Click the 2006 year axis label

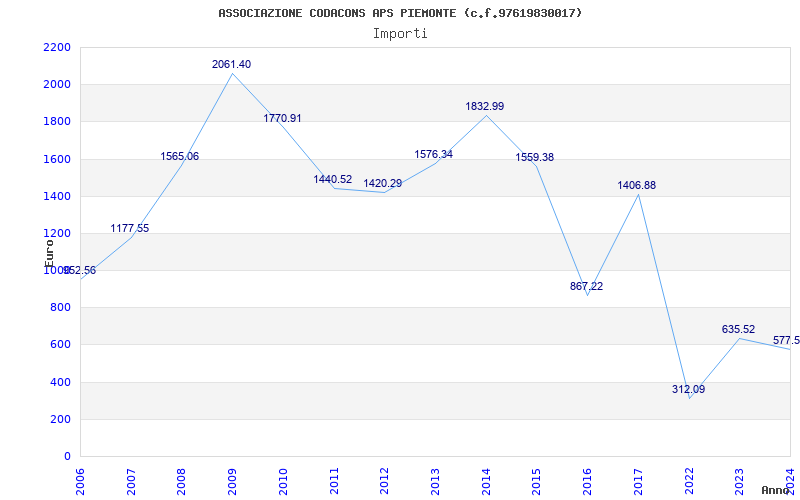click(80, 482)
